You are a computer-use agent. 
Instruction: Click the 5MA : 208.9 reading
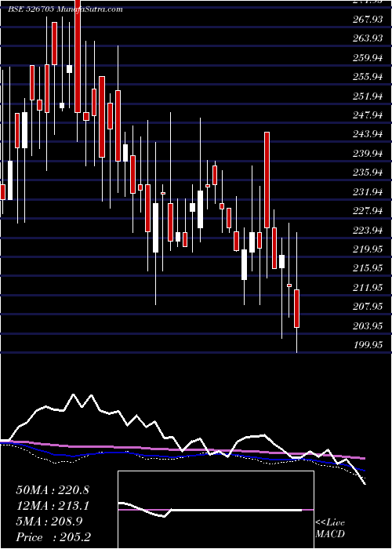49,522
